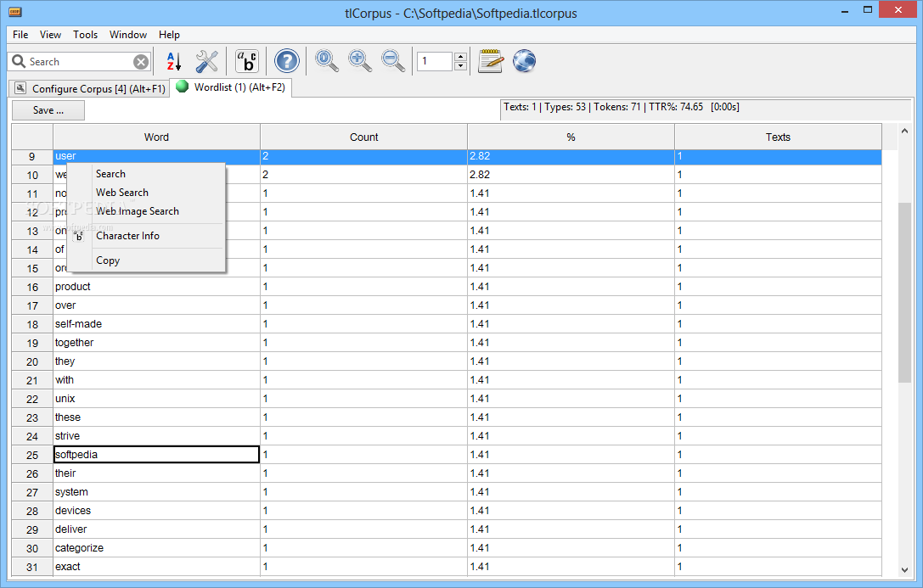Click row header number 20

point(32,361)
